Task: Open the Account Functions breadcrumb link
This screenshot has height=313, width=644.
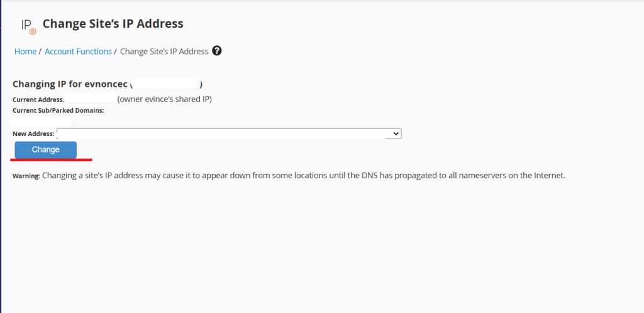Action: (x=78, y=52)
